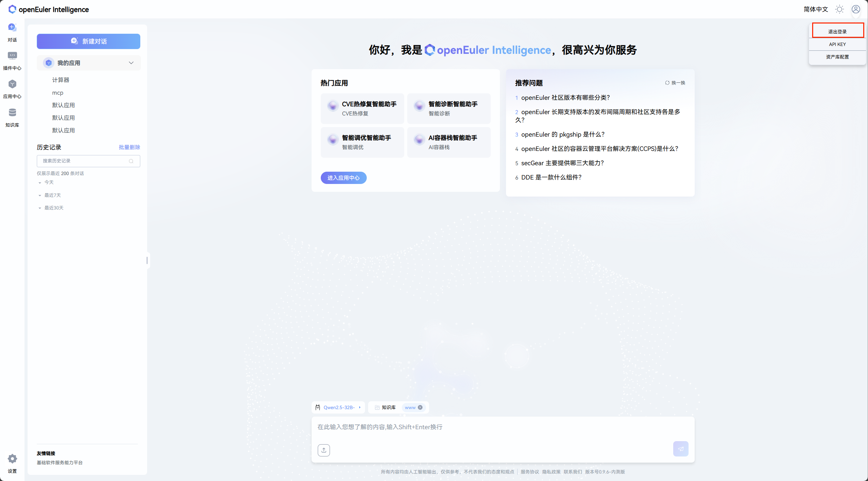This screenshot has width=868, height=481.
Task: Click the file upload icon in input box
Action: [x=323, y=450]
